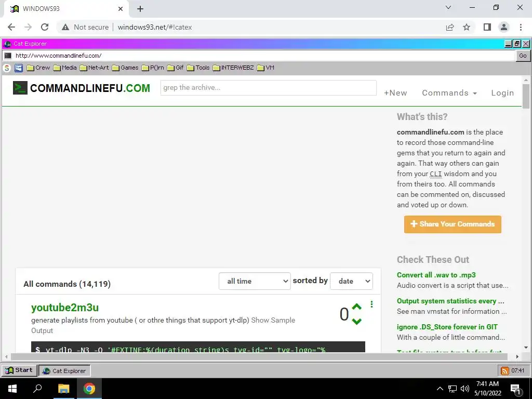Upvote the youtube2m3u command
Viewport: 532px width, 399px height.
coord(356,307)
